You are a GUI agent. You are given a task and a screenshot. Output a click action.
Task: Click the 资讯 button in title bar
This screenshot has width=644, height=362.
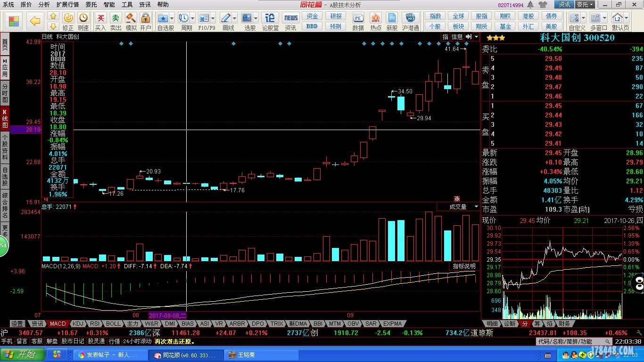tap(564, 5)
